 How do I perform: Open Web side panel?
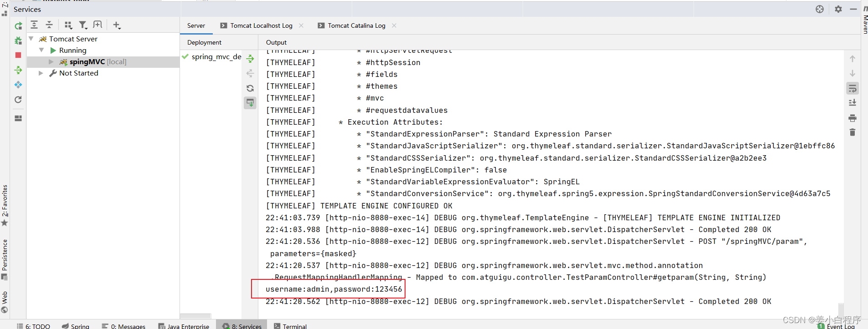(x=5, y=302)
